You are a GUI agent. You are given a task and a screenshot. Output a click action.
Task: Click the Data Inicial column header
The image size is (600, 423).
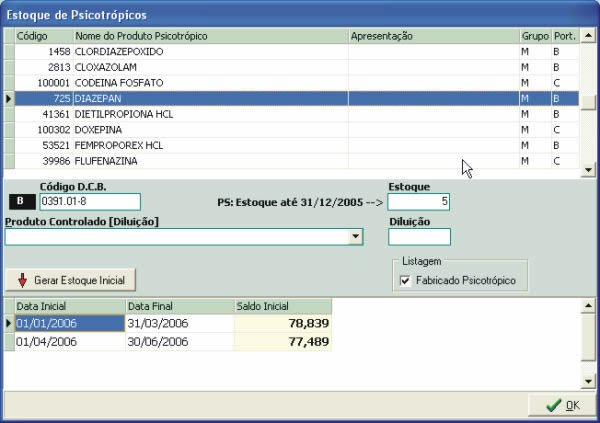(x=70, y=306)
